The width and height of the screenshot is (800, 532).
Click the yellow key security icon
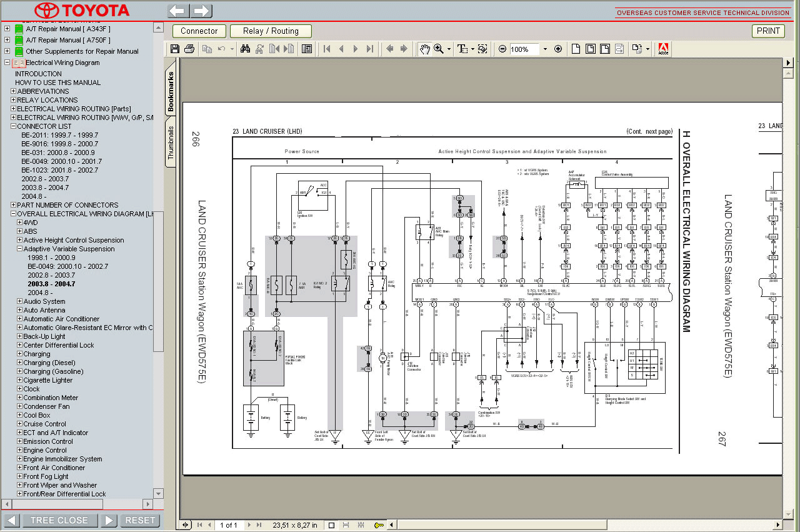(379, 525)
